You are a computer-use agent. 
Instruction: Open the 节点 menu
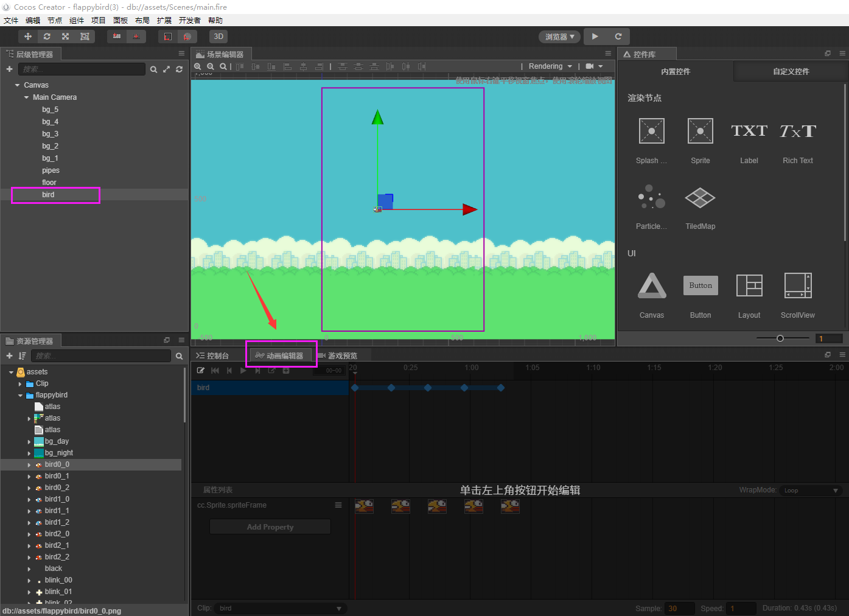[x=55, y=21]
